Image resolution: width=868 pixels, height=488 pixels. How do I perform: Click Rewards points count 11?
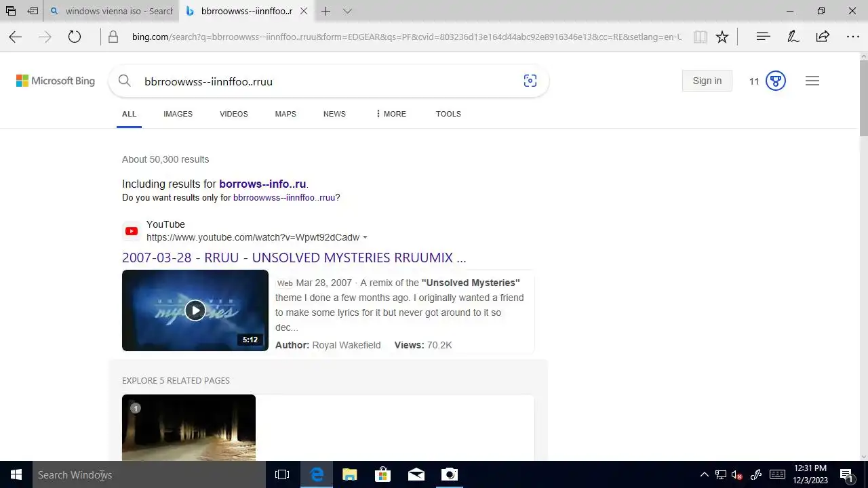tap(754, 81)
